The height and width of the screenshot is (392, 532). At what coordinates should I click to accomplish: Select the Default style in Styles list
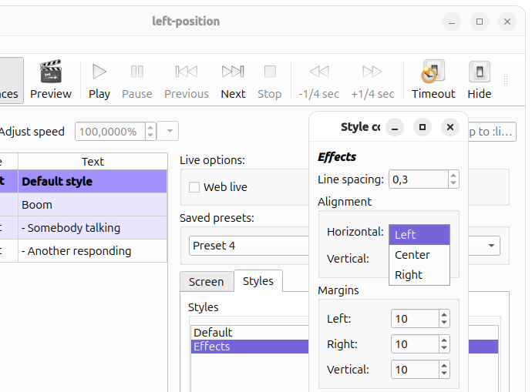click(250, 333)
